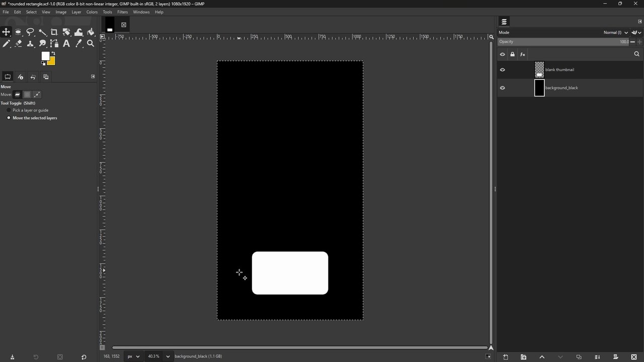The width and height of the screenshot is (644, 362).
Task: Set Move mode to layer
Action: [18, 95]
